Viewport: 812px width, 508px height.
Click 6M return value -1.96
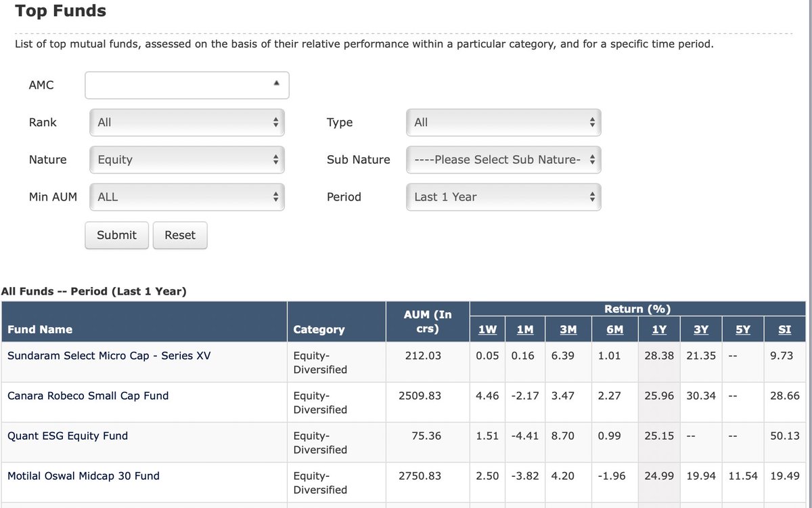click(x=612, y=476)
